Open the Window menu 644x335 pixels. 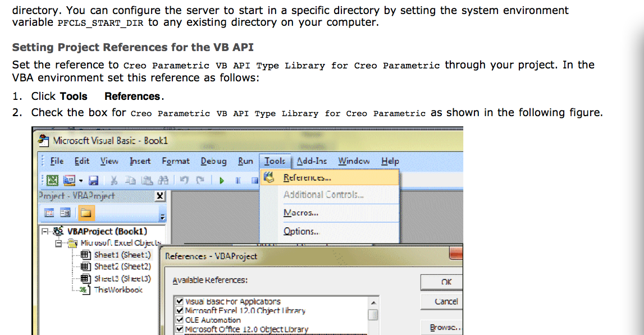pos(354,161)
